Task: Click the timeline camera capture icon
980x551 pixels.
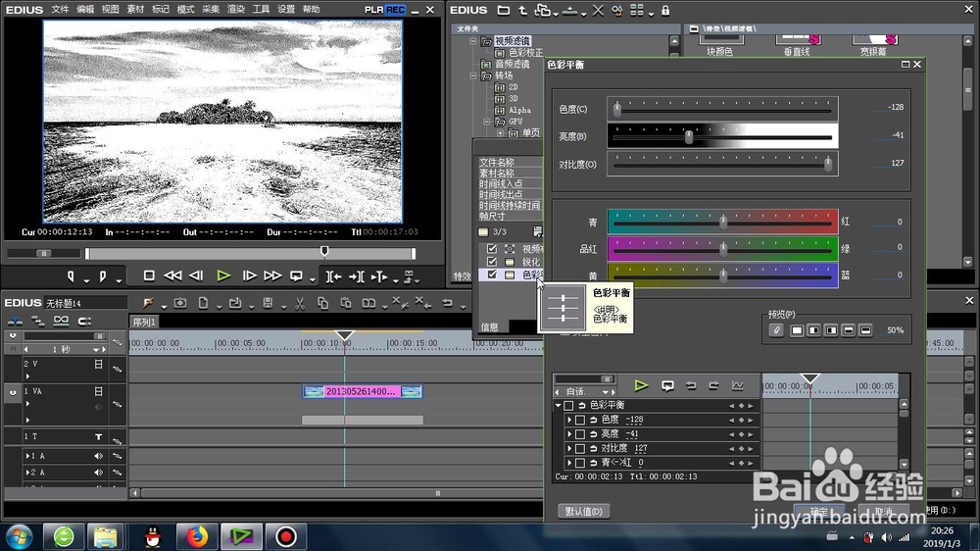Action: pyautogui.click(x=180, y=303)
